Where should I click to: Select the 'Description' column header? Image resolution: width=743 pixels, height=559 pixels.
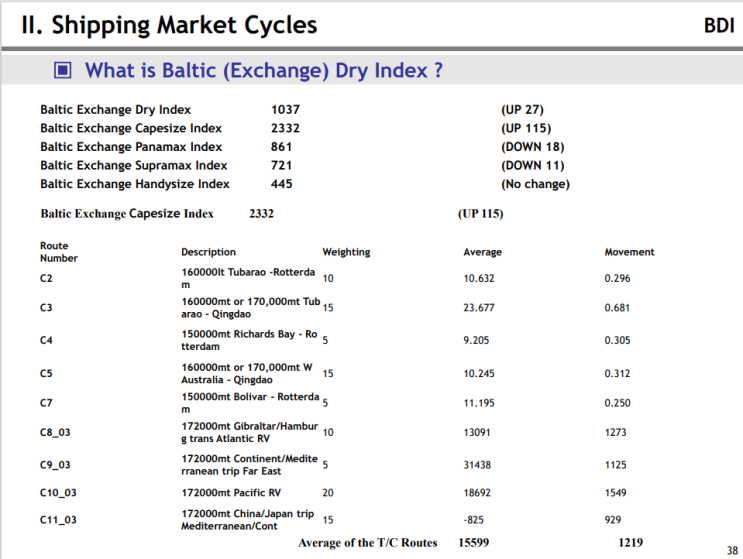(x=208, y=252)
